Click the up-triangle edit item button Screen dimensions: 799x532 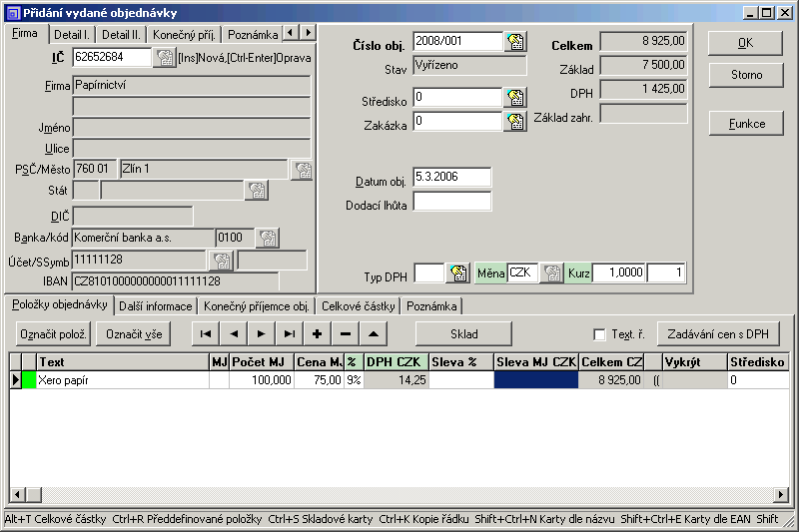[x=373, y=334]
